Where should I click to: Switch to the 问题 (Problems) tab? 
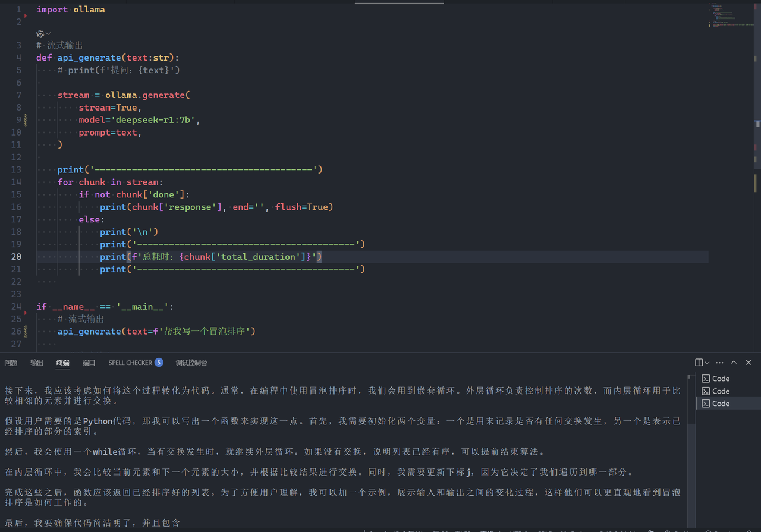tap(11, 363)
